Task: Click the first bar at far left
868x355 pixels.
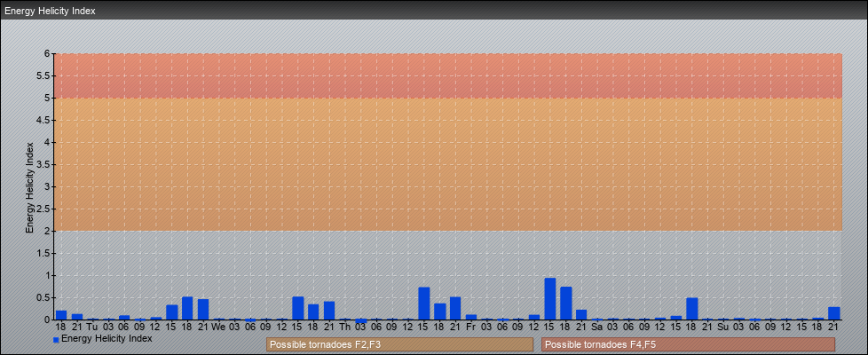Action: [x=61, y=315]
